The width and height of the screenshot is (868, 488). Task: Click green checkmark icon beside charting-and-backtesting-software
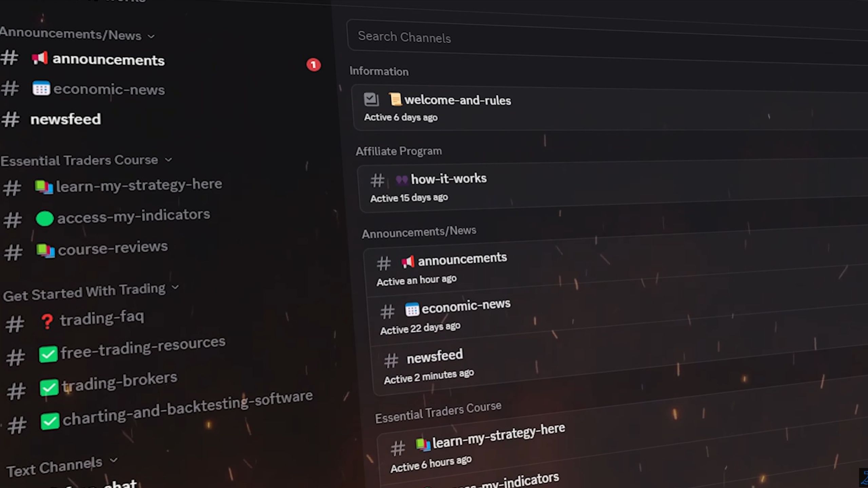pos(50,421)
